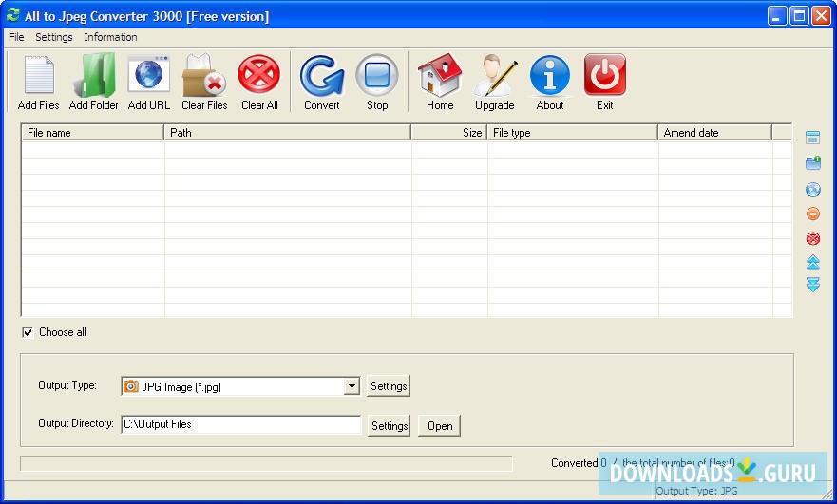The height and width of the screenshot is (504, 837).
Task: Sort by the Path column header
Action: click(x=287, y=132)
